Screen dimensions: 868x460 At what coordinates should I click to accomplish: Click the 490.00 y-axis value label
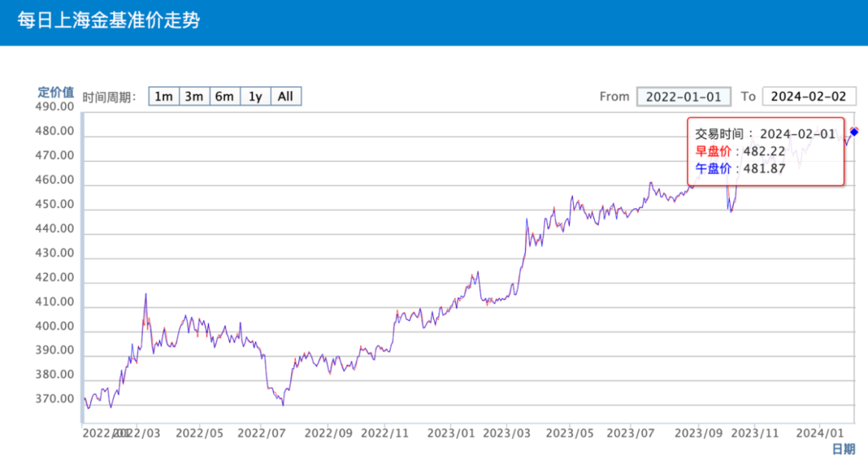[55, 107]
